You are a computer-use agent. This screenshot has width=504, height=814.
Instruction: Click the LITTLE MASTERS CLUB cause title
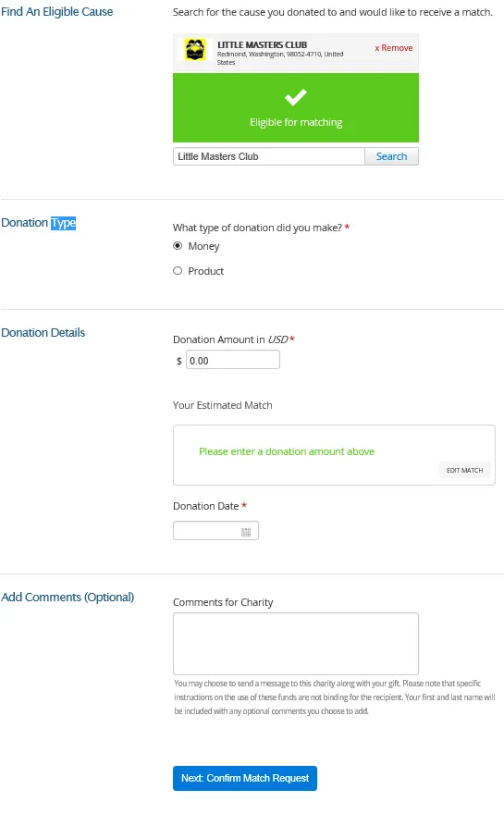click(262, 44)
